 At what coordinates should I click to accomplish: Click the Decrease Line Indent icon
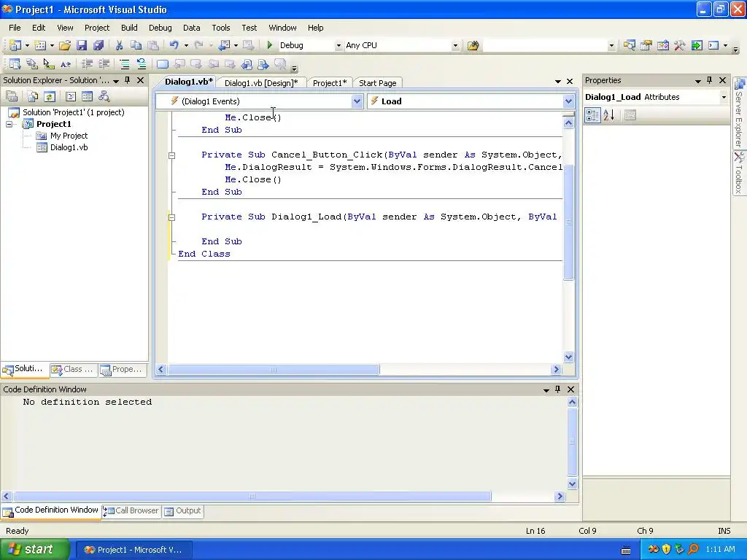[x=88, y=64]
